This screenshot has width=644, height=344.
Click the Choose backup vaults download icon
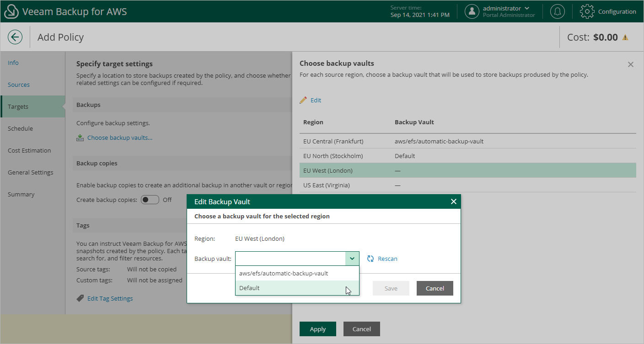(x=80, y=138)
